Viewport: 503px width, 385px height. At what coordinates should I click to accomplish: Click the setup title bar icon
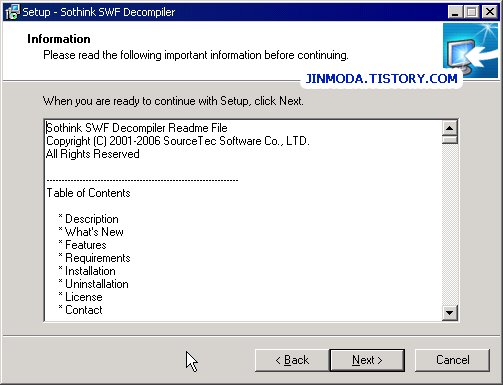[12, 12]
